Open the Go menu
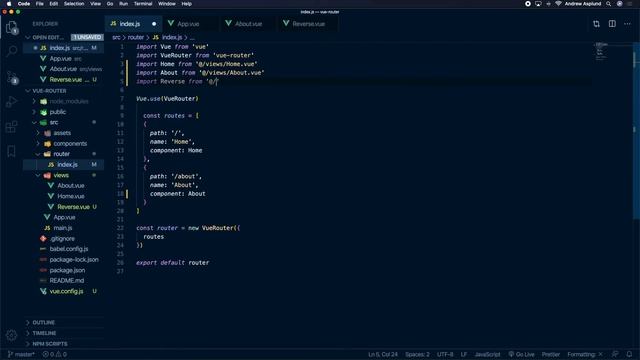 [110, 4]
